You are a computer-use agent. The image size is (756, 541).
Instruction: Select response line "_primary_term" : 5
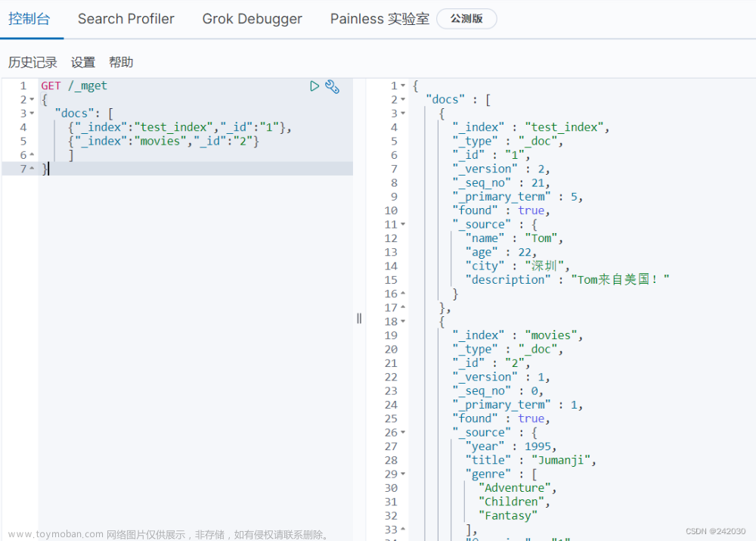tap(518, 197)
